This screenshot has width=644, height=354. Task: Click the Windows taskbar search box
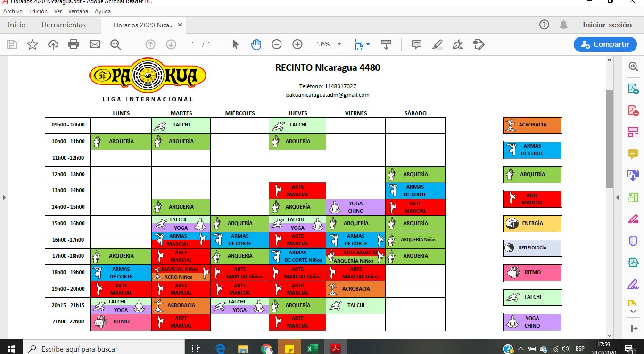click(104, 349)
